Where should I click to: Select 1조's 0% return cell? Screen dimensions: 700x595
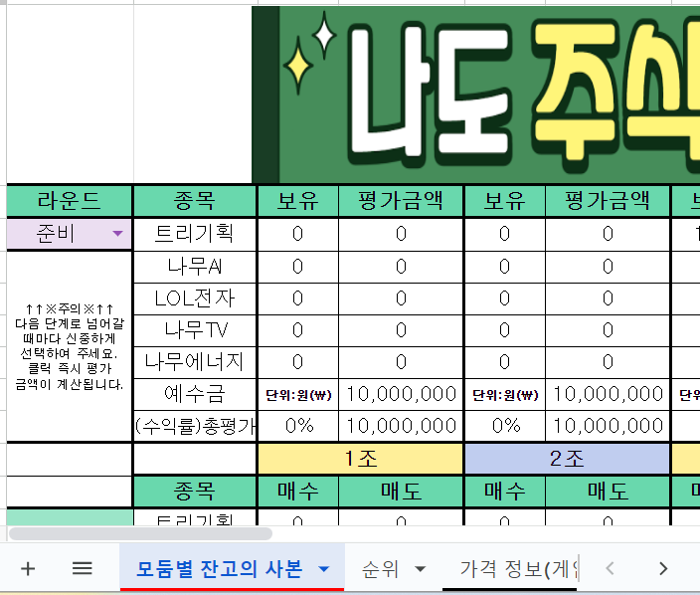coord(297,426)
